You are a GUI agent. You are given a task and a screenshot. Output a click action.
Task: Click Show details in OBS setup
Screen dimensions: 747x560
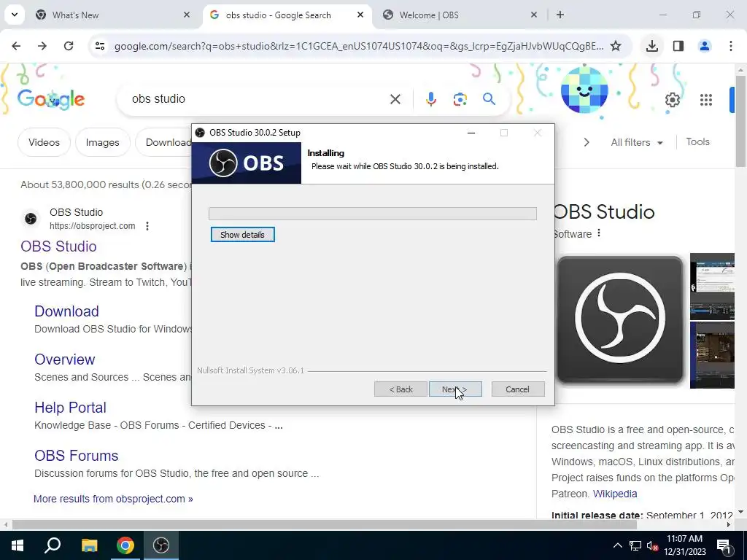[242, 235]
